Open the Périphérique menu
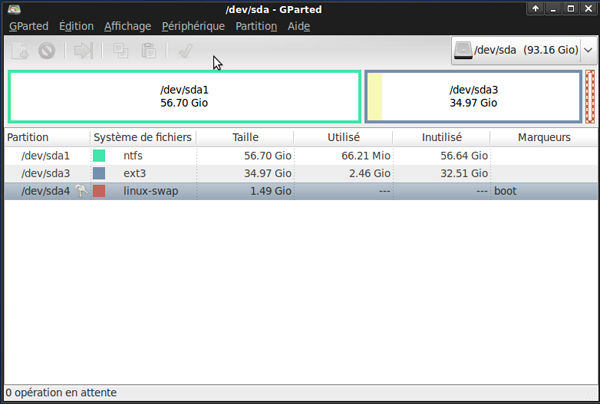600x404 pixels. pyautogui.click(x=193, y=26)
